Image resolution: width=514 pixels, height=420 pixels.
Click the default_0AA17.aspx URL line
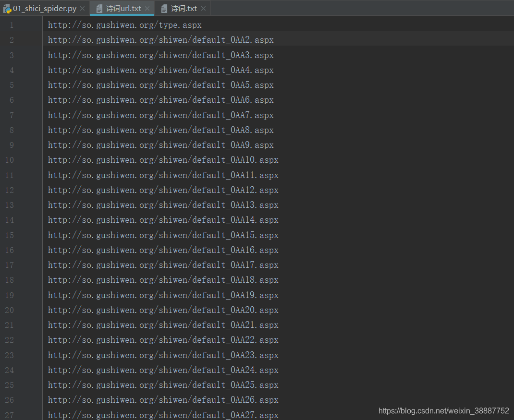(163, 265)
